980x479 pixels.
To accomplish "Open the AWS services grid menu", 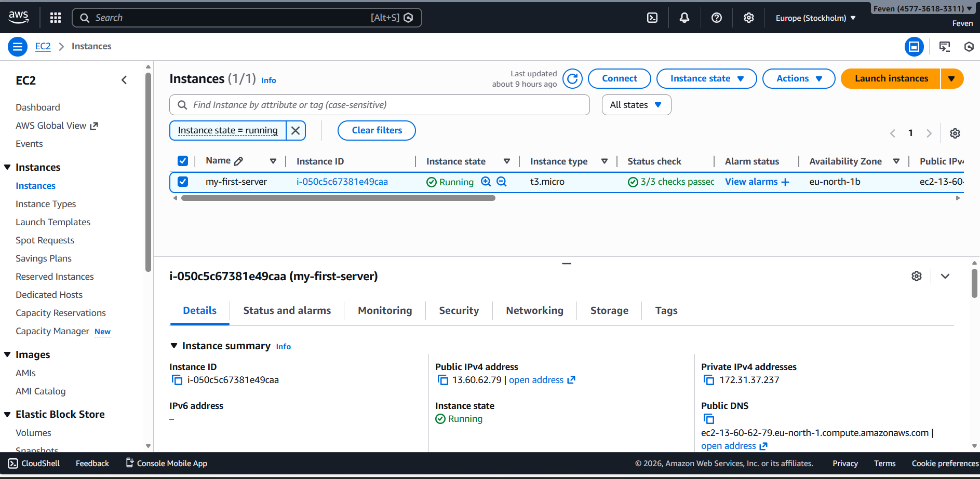I will pos(56,18).
